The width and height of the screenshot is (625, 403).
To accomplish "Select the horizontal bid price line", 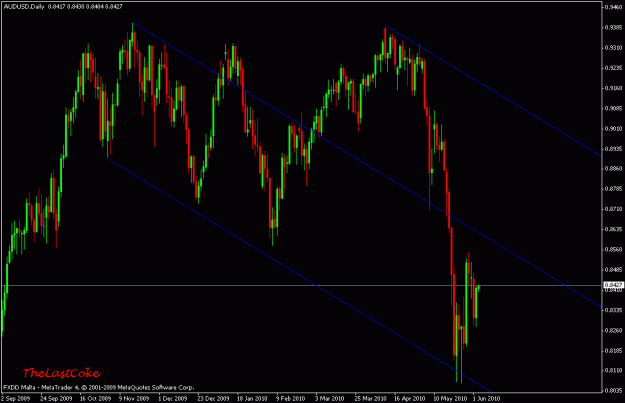I will point(301,285).
